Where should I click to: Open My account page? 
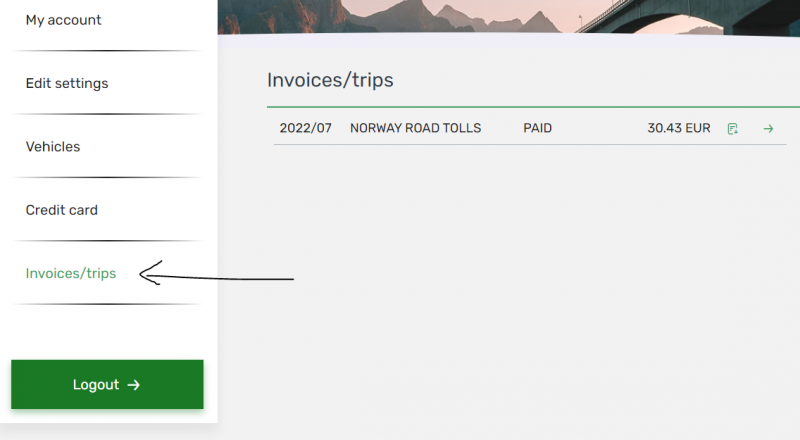(63, 20)
